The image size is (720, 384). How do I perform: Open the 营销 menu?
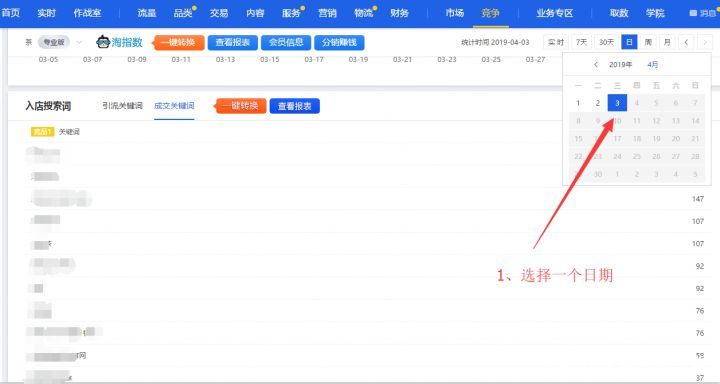coord(327,13)
